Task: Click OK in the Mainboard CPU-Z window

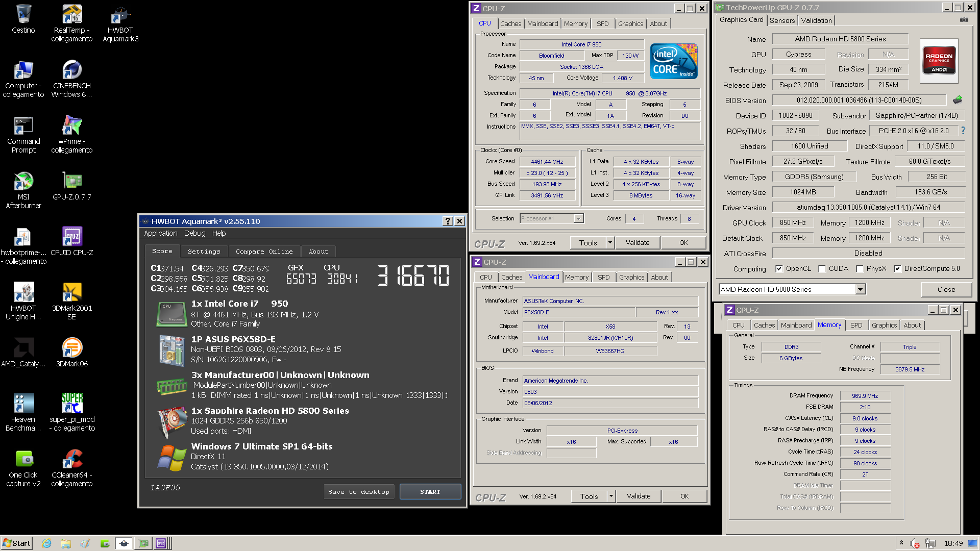Action: (x=684, y=496)
